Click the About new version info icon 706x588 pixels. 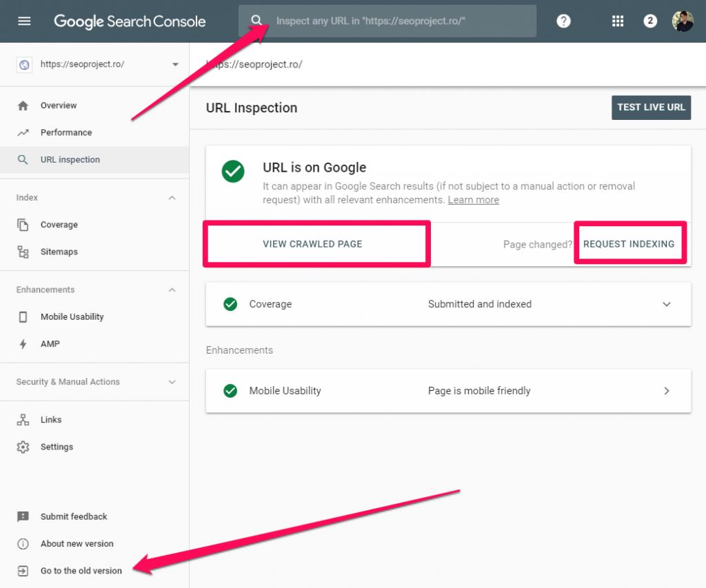[23, 543]
